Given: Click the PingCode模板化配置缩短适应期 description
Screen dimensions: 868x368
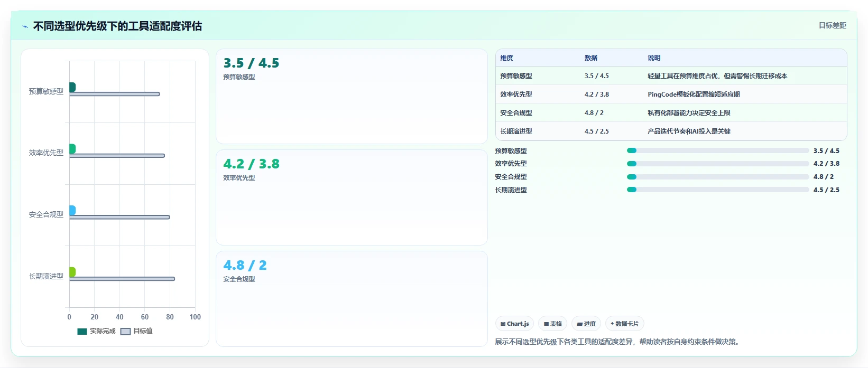Looking at the screenshot, I should pyautogui.click(x=694, y=95).
